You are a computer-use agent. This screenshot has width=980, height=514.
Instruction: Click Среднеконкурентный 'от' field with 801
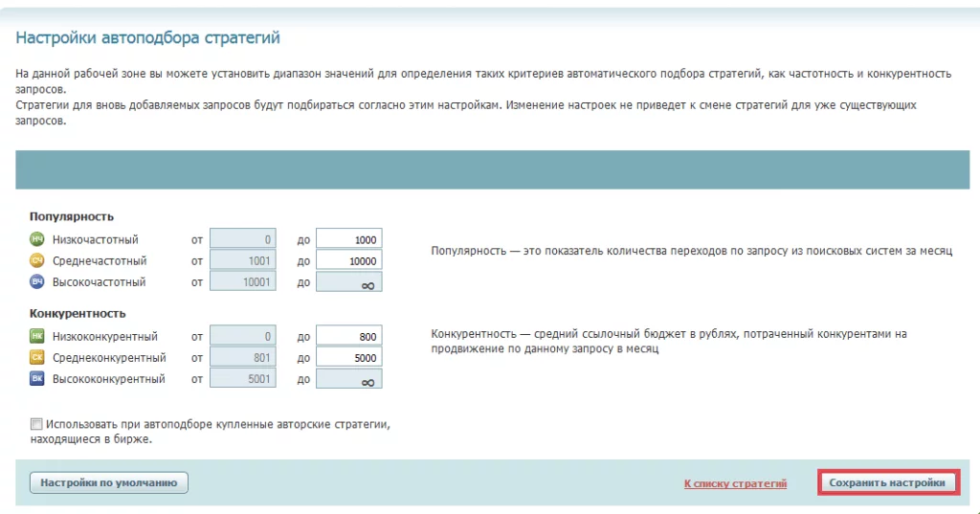(x=242, y=357)
